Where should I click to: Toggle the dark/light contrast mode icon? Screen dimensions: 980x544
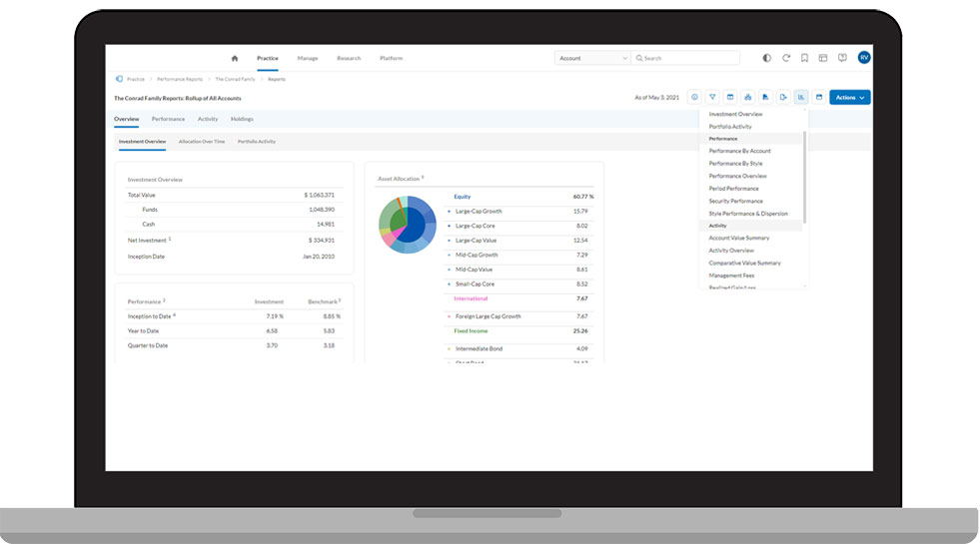pos(766,58)
